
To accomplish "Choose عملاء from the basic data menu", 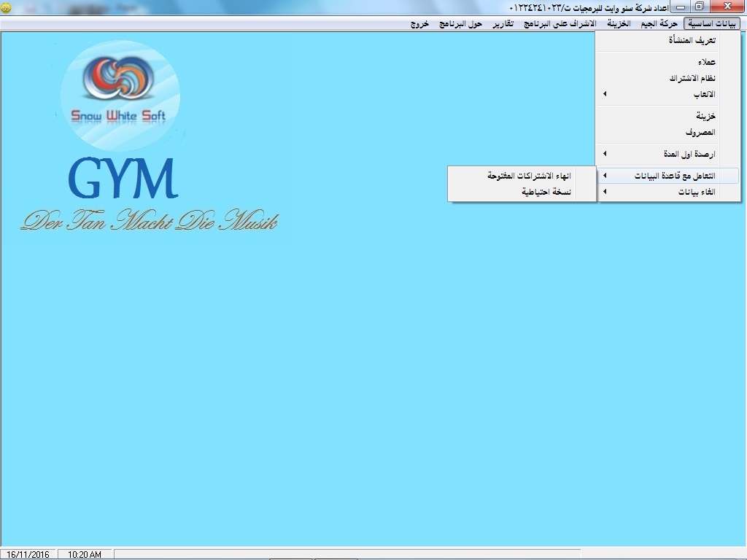I will [705, 62].
